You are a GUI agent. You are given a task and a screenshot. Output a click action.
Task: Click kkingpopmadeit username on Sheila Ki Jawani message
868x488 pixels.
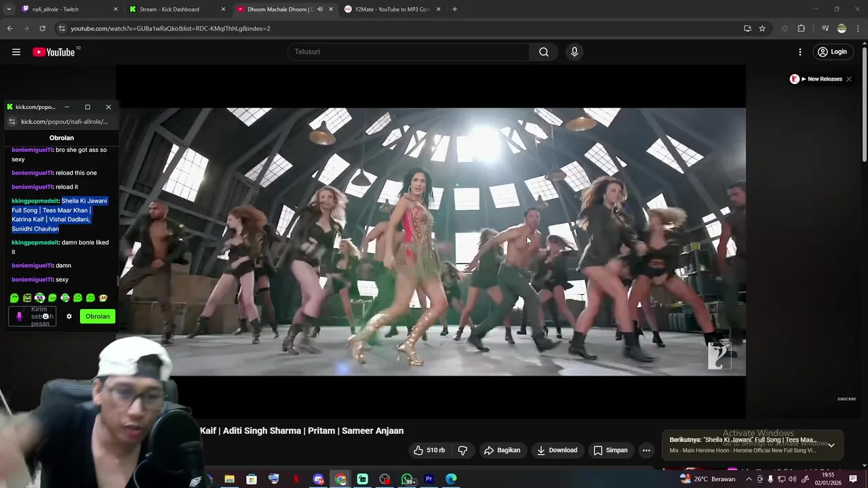click(35, 201)
